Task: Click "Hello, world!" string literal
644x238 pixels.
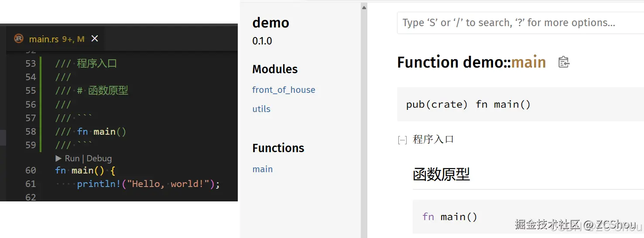Action: (168, 184)
